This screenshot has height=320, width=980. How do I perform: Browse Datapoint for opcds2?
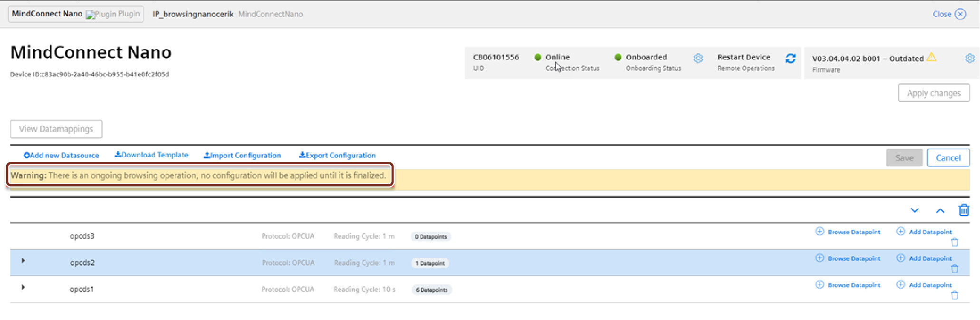[848, 258]
